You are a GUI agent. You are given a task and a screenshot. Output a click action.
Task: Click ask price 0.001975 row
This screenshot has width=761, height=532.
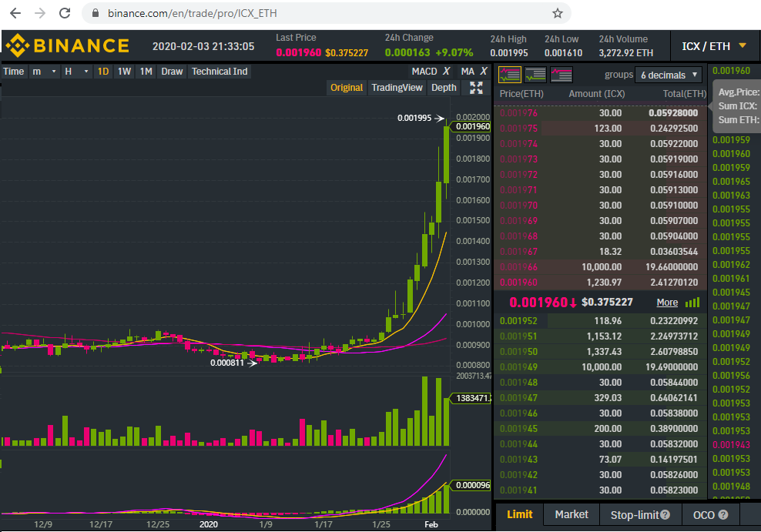tap(600, 129)
